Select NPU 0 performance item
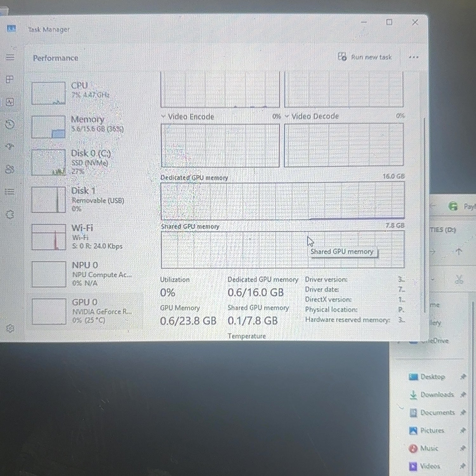Viewport: 476px width, 476px height. (x=86, y=274)
